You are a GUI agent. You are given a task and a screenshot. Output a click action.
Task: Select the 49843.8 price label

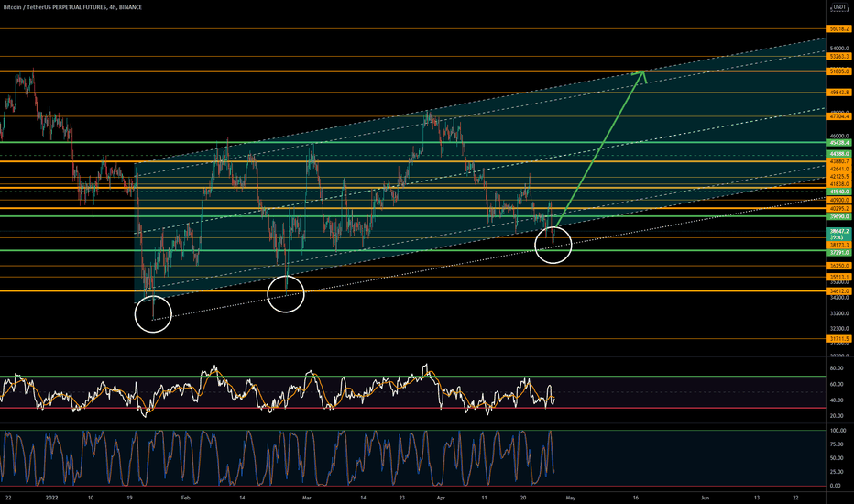pyautogui.click(x=839, y=93)
